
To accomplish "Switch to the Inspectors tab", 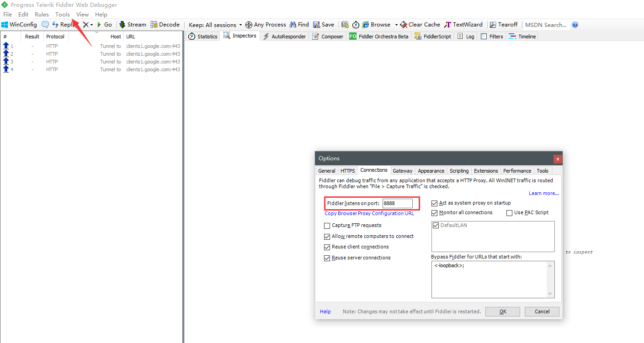I will click(240, 36).
